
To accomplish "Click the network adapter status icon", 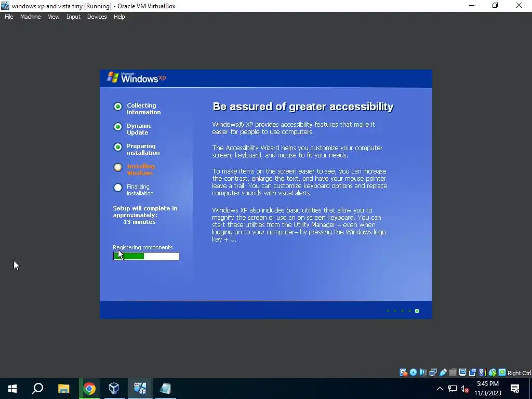I will click(x=433, y=373).
